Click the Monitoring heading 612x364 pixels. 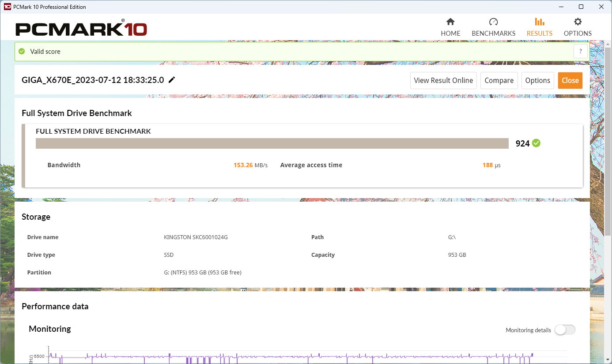tap(50, 329)
